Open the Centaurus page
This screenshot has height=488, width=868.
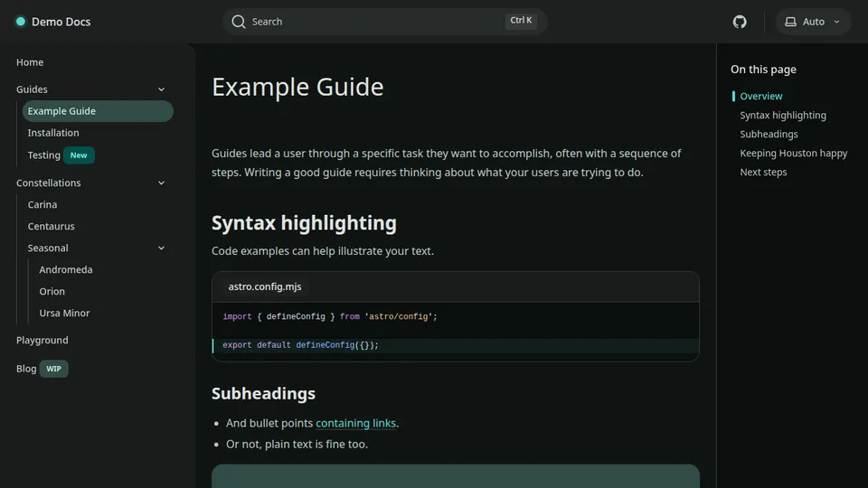click(x=51, y=226)
